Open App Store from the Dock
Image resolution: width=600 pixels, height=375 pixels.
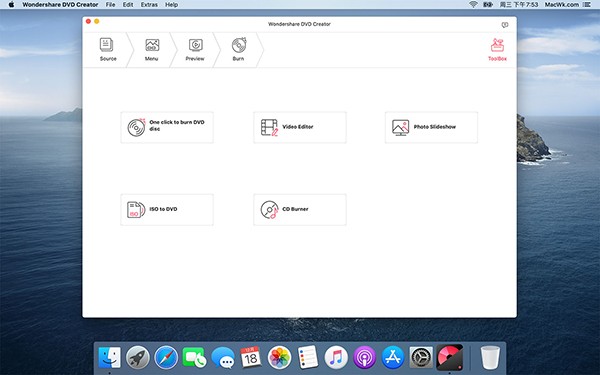pyautogui.click(x=393, y=357)
